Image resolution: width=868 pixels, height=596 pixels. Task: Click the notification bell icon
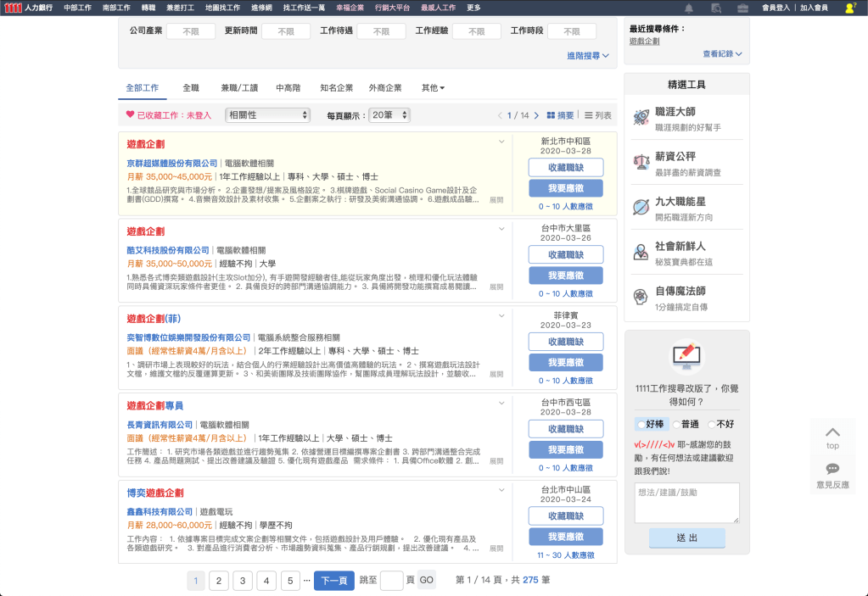coord(689,8)
